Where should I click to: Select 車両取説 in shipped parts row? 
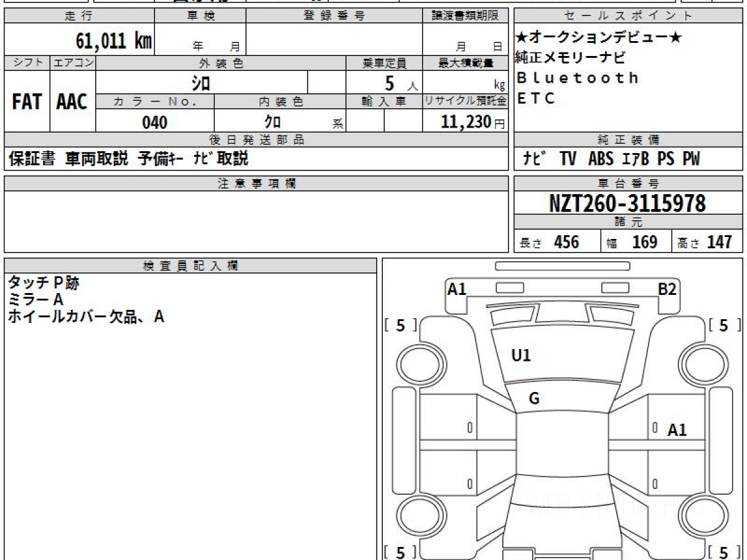96,159
